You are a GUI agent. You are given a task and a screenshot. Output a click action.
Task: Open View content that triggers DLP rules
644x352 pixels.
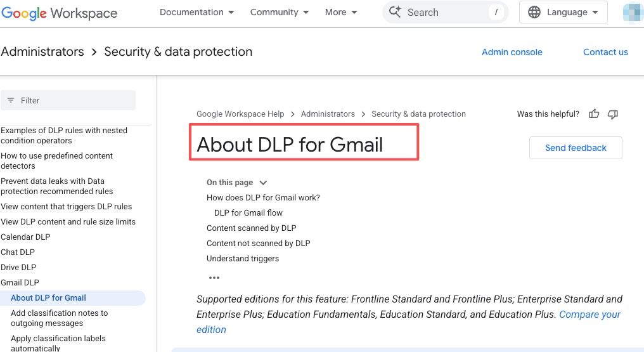click(x=67, y=207)
